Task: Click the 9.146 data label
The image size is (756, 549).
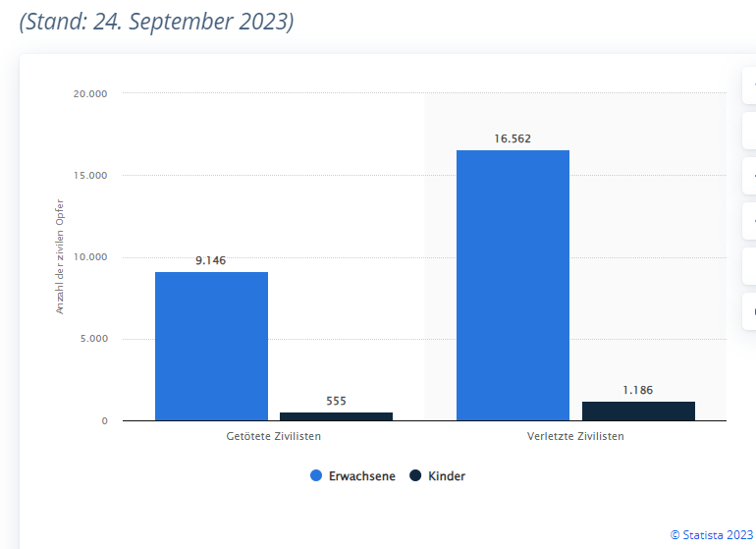Action: tap(211, 260)
